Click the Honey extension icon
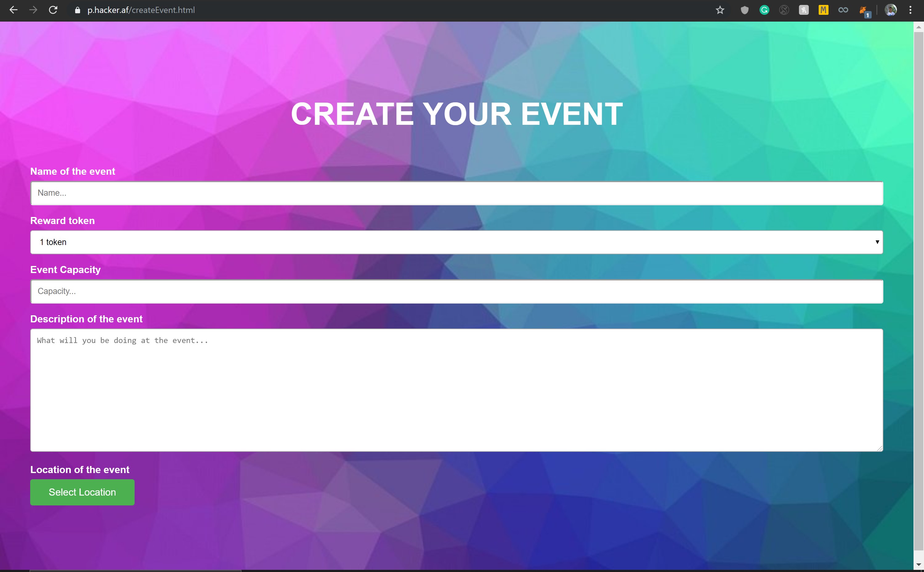The width and height of the screenshot is (924, 572). [x=803, y=10]
